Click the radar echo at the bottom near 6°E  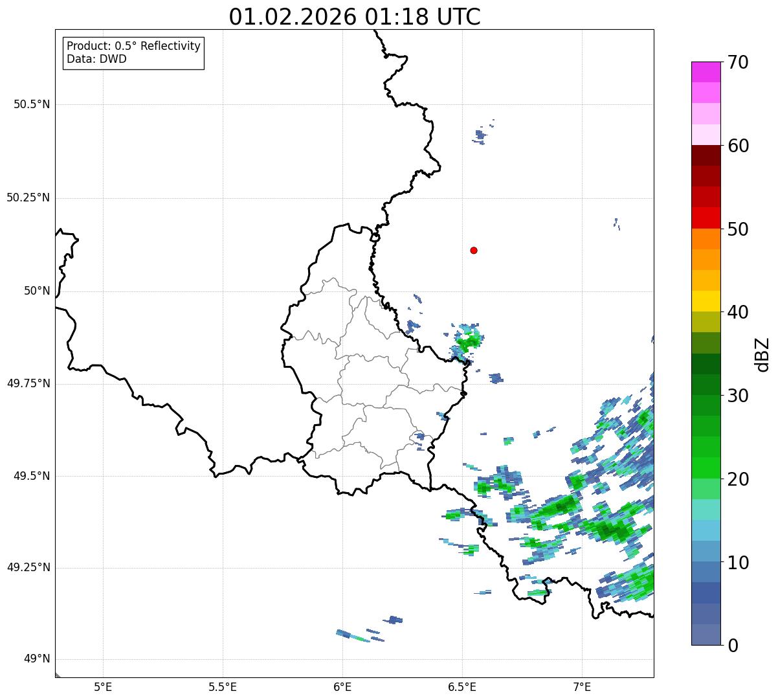tap(353, 636)
